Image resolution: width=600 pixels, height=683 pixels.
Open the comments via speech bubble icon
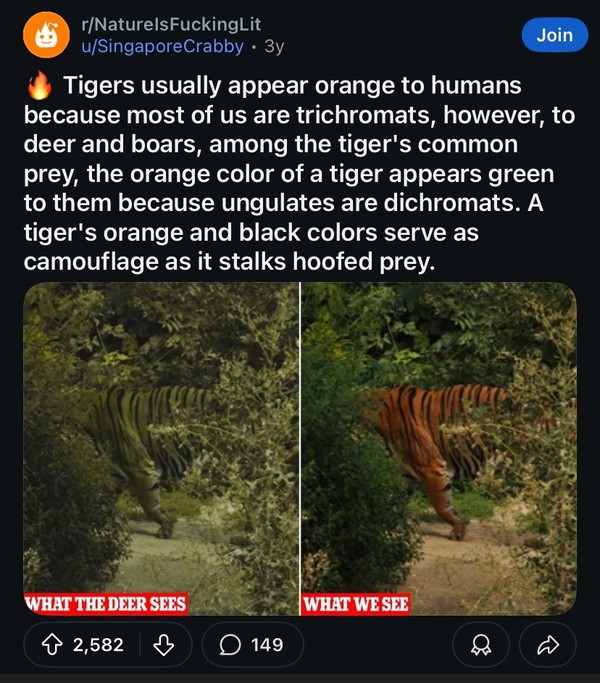tap(229, 644)
